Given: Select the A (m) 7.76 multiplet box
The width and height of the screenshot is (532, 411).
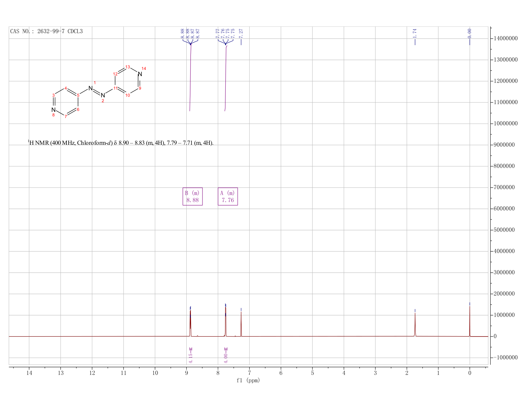Looking at the screenshot, I should pyautogui.click(x=228, y=196).
